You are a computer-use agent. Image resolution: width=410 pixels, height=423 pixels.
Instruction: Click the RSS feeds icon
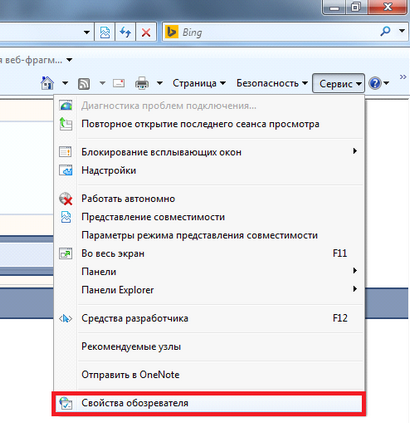coord(84,84)
